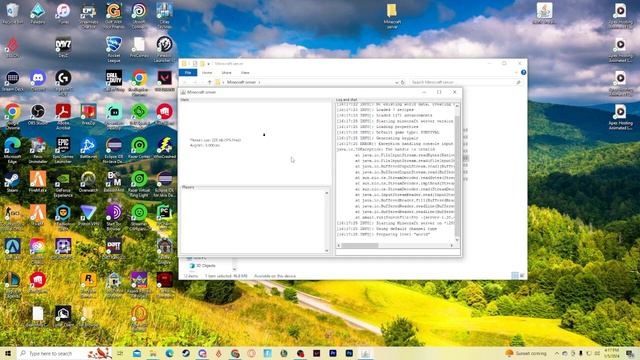Switch to the View ribbon tab

tap(245, 73)
